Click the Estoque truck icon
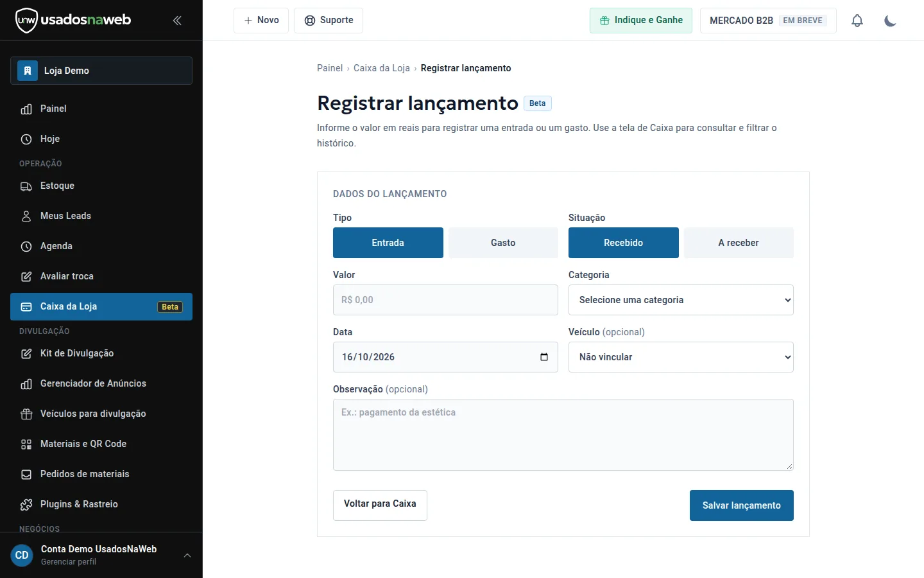This screenshot has width=924, height=578. pyautogui.click(x=26, y=186)
